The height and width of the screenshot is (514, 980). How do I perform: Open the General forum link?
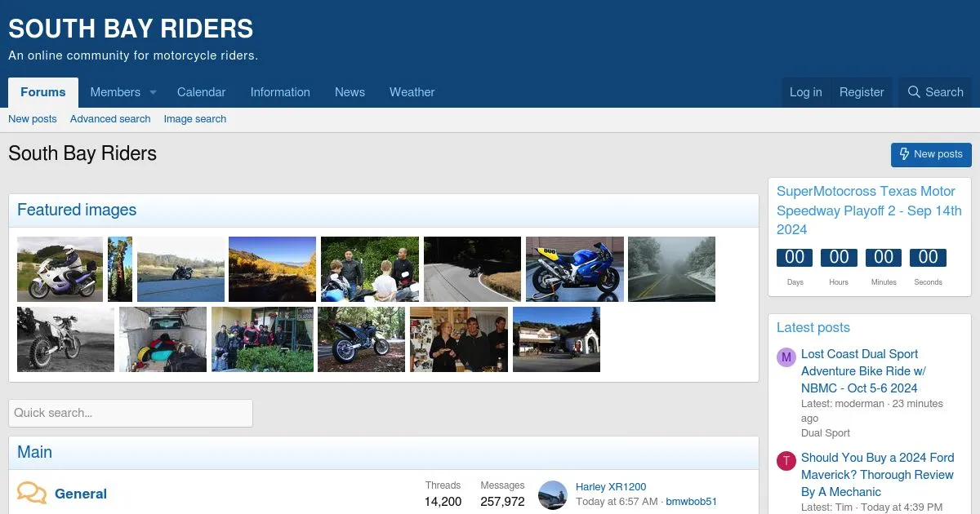point(81,494)
